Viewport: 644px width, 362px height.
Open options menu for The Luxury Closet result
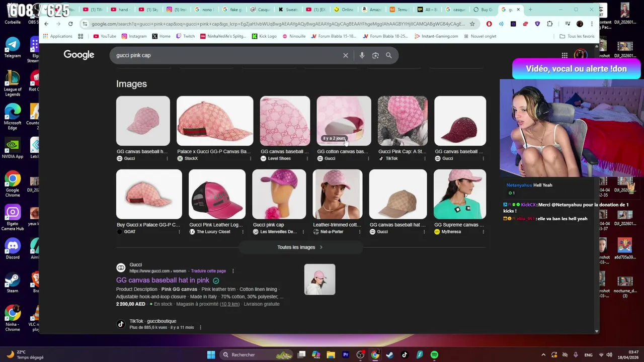243,232
